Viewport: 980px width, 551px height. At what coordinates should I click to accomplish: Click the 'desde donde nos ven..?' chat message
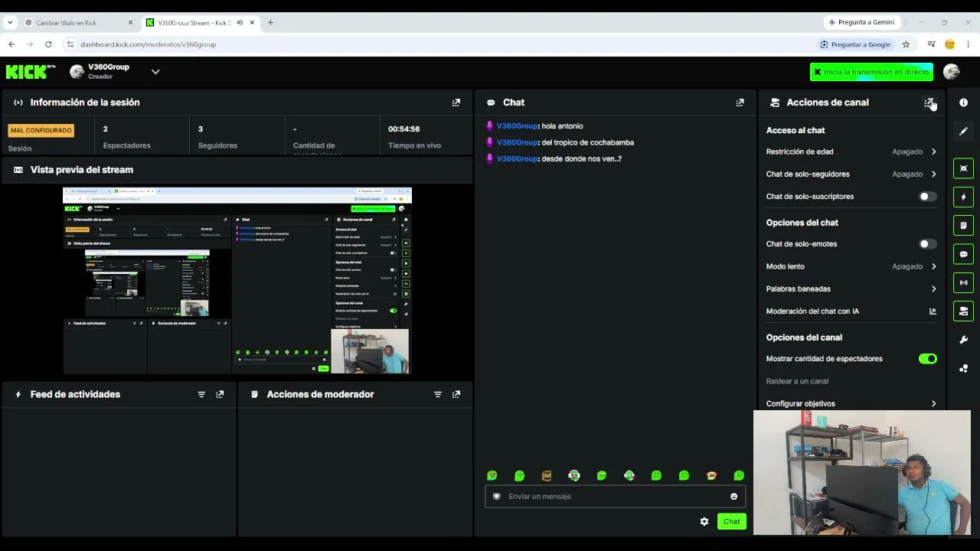point(581,159)
